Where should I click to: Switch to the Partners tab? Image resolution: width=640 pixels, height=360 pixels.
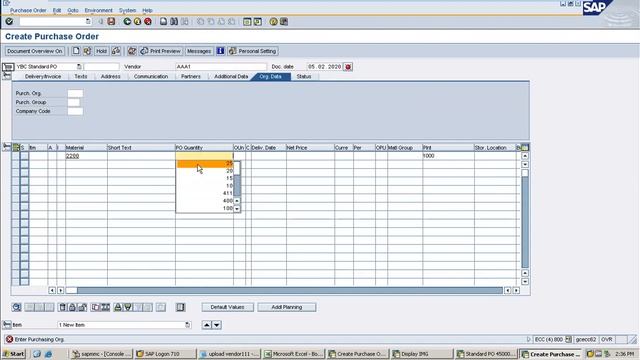point(191,76)
